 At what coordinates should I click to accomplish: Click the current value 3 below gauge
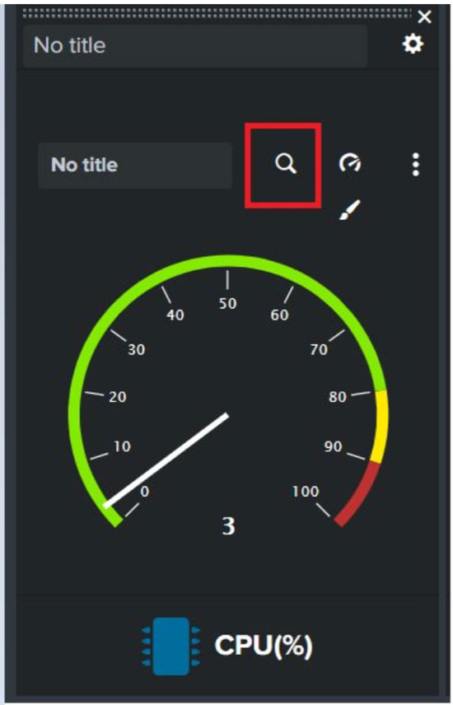click(228, 526)
